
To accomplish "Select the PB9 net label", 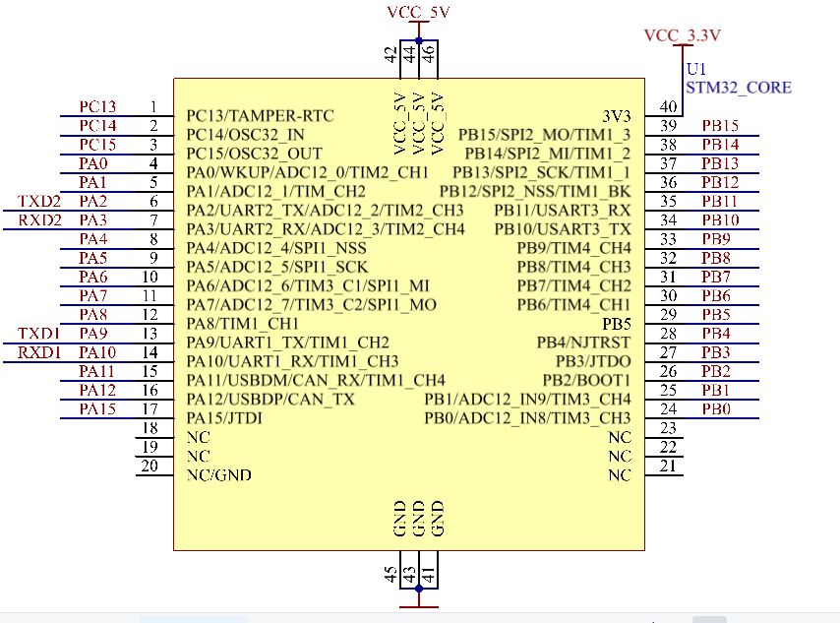I will 716,238.
